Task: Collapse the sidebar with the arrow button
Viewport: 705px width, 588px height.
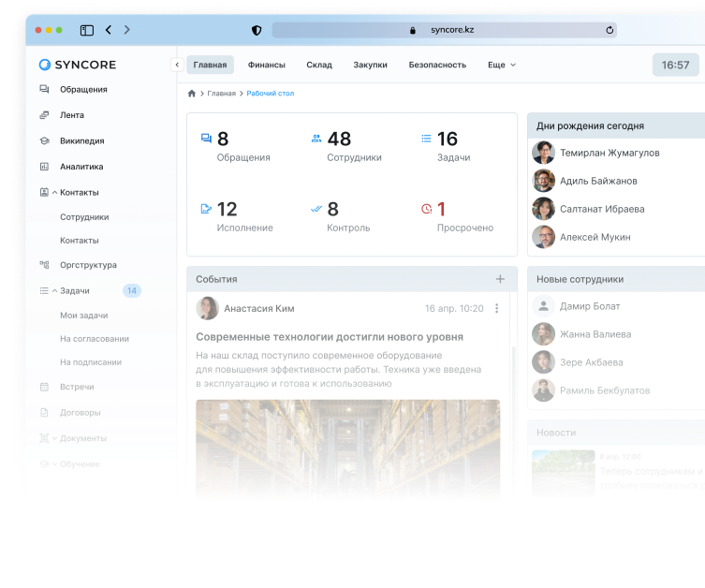Action: (176, 65)
